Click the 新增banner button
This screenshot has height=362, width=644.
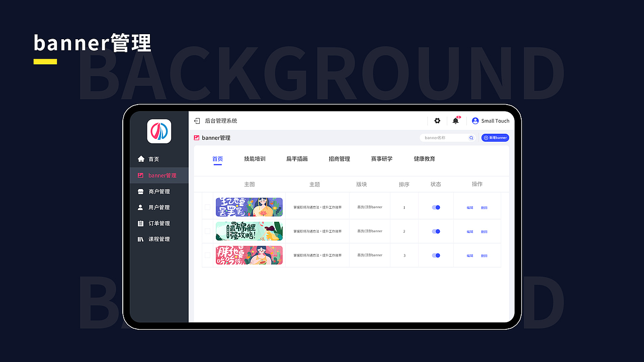495,138
